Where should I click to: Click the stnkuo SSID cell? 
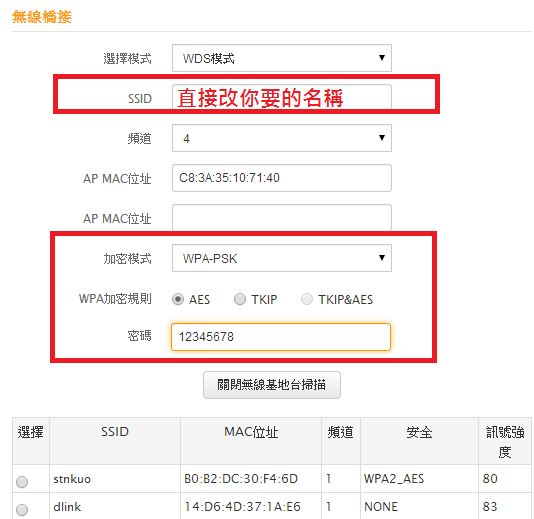click(115, 479)
